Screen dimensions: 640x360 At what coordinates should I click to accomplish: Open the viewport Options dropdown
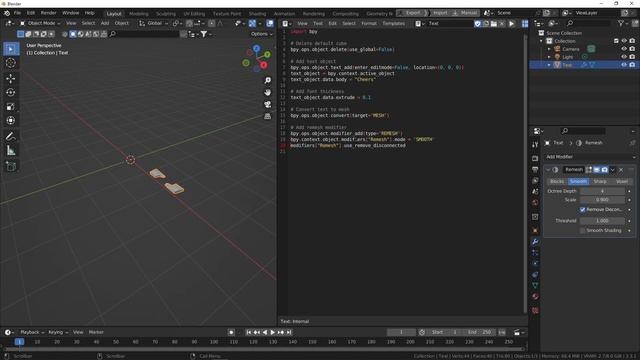[x=261, y=34]
